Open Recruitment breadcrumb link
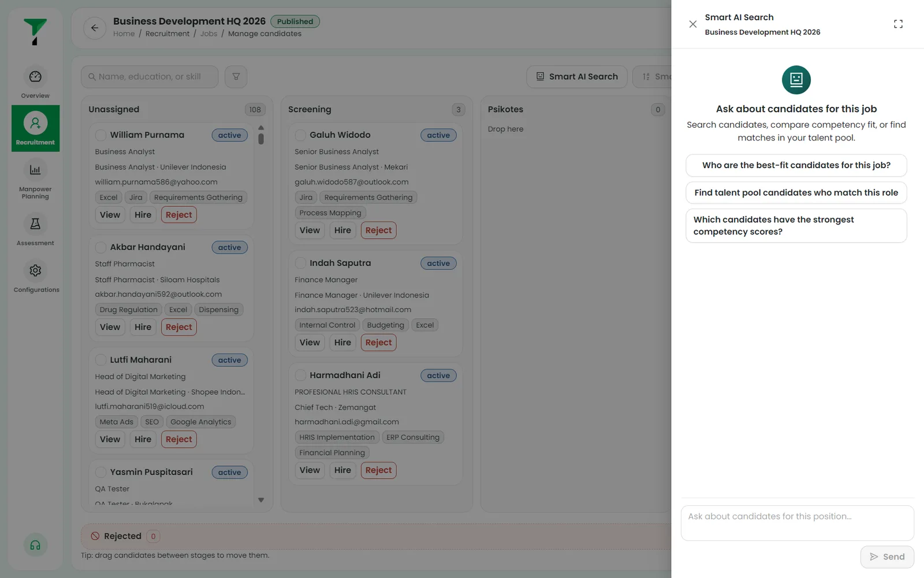Screen dimensions: 924x578 pos(167,34)
